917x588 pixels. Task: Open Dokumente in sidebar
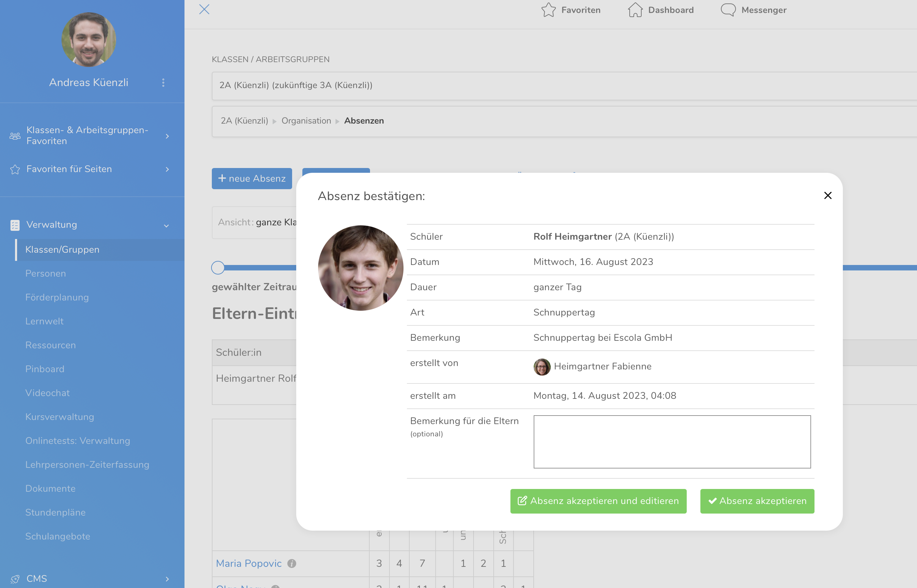pyautogui.click(x=51, y=489)
